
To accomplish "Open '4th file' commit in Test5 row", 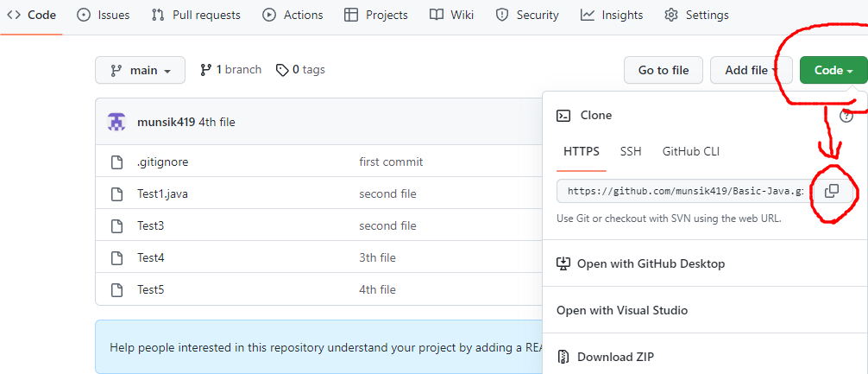I will [378, 289].
